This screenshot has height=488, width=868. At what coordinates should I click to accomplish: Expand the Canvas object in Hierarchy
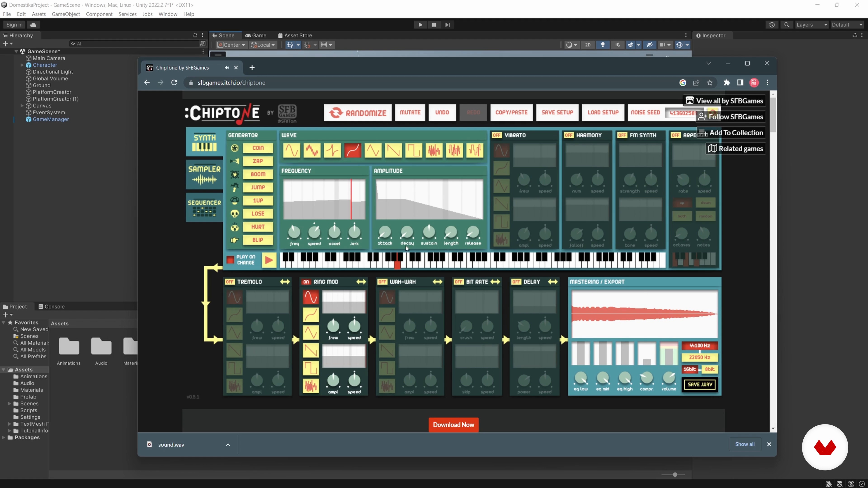(22, 106)
